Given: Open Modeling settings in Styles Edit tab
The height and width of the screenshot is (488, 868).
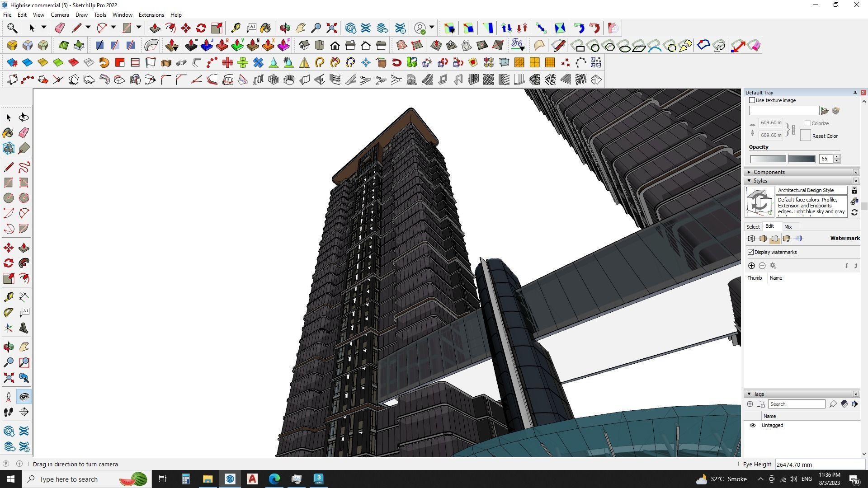Looking at the screenshot, I should pos(798,239).
